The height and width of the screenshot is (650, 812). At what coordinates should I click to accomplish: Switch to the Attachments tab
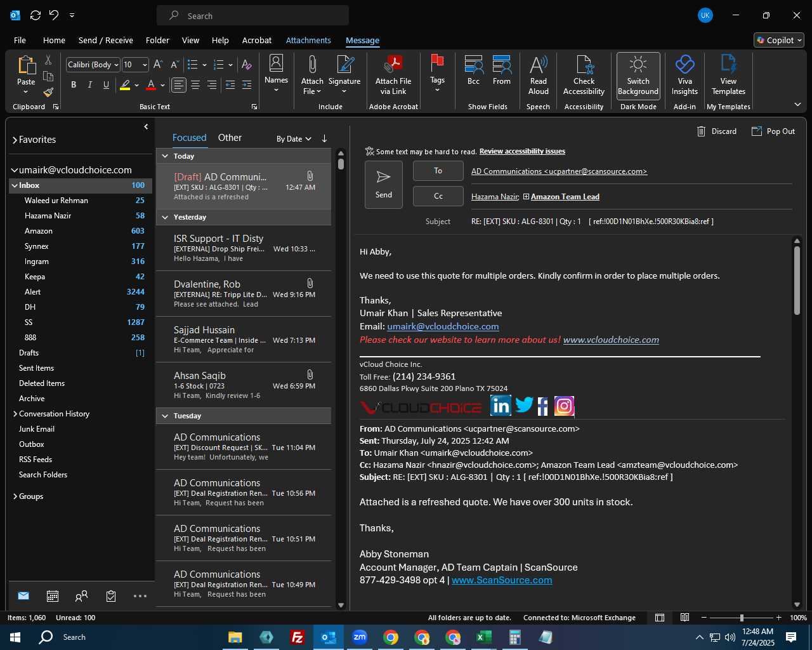point(308,40)
